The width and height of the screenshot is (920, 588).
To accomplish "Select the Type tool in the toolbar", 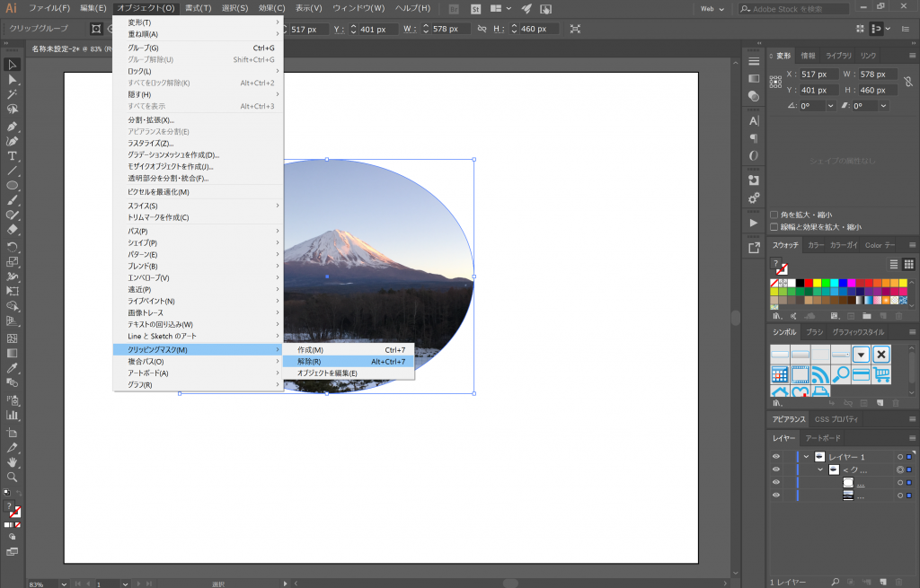I will (x=13, y=155).
